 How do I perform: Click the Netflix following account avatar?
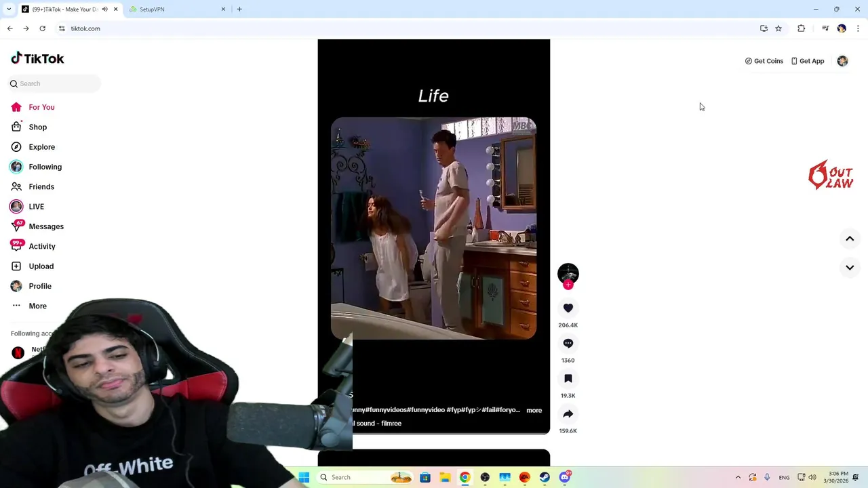coord(18,352)
